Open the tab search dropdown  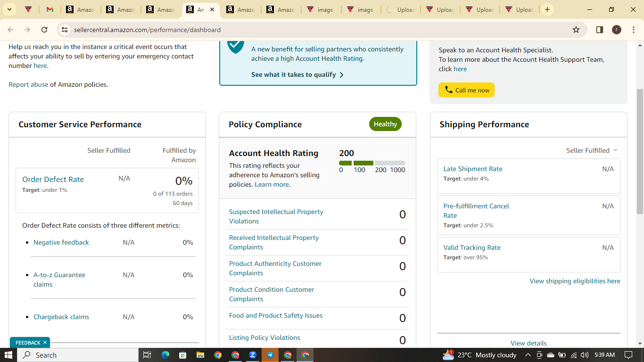tap(9, 9)
